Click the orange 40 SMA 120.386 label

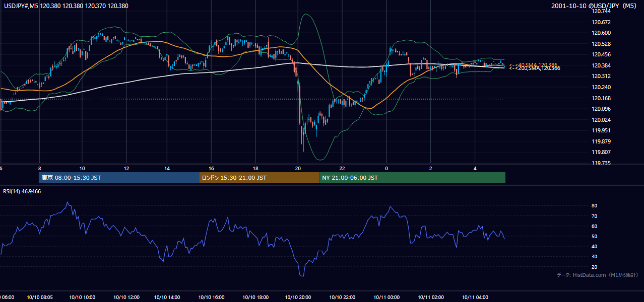tap(533, 65)
